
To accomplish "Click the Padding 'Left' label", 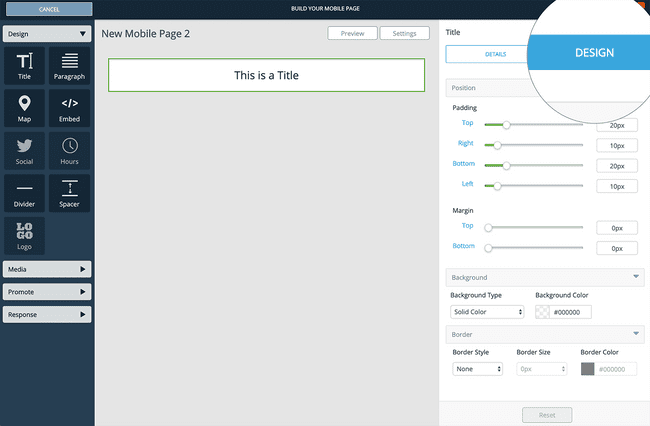I will click(x=467, y=184).
